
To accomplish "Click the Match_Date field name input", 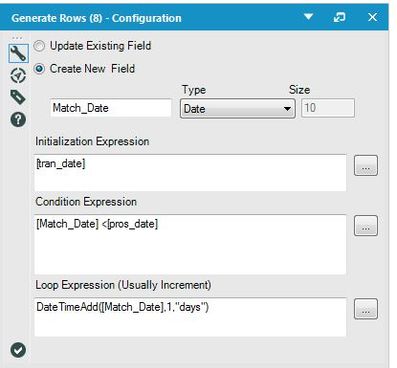I will tap(111, 108).
